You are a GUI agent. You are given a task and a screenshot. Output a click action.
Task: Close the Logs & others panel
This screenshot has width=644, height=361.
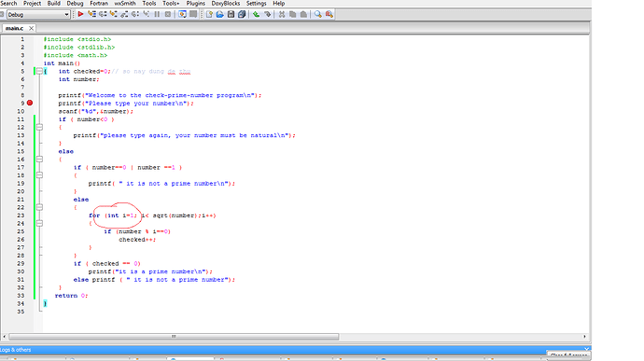pyautogui.click(x=586, y=349)
